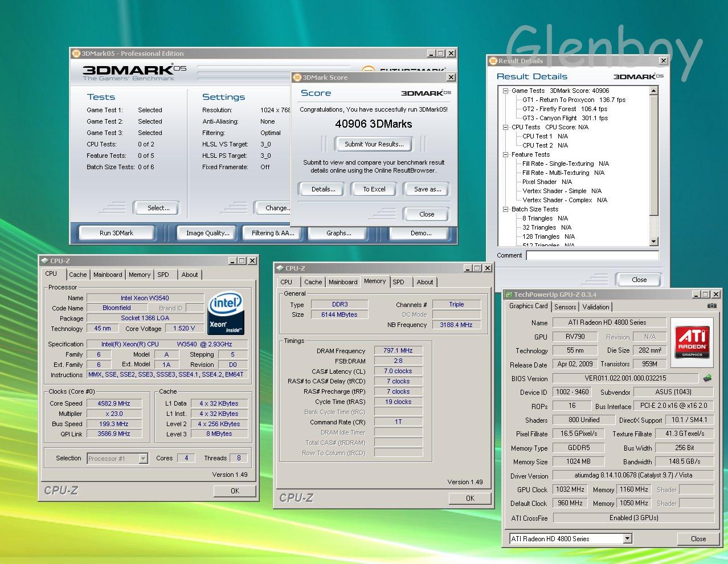Export the score with To Excel button

point(374,189)
